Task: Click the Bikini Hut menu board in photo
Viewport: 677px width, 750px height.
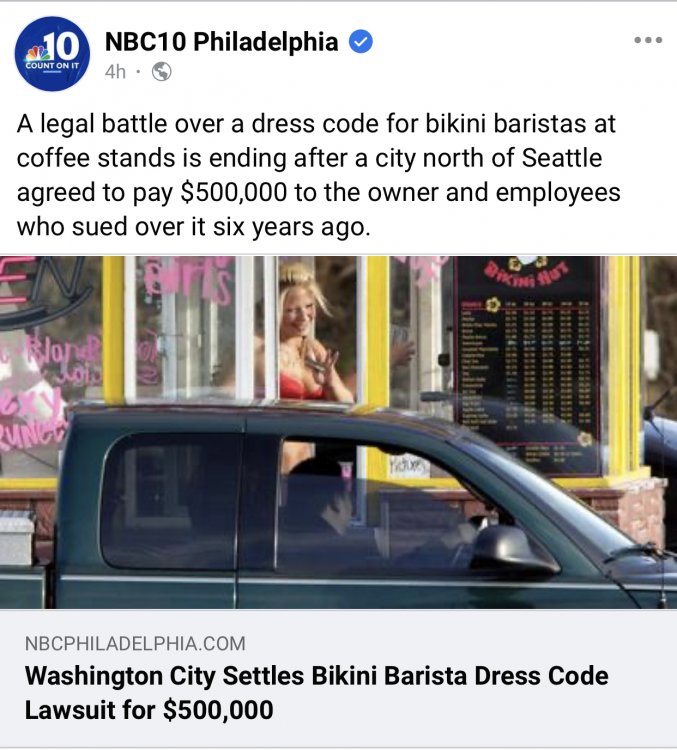Action: pyautogui.click(x=529, y=366)
